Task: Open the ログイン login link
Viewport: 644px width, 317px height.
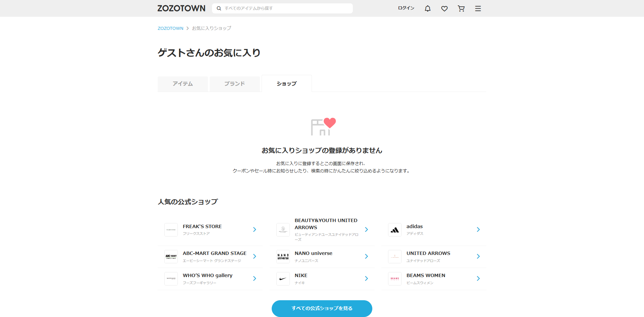Action: (406, 8)
